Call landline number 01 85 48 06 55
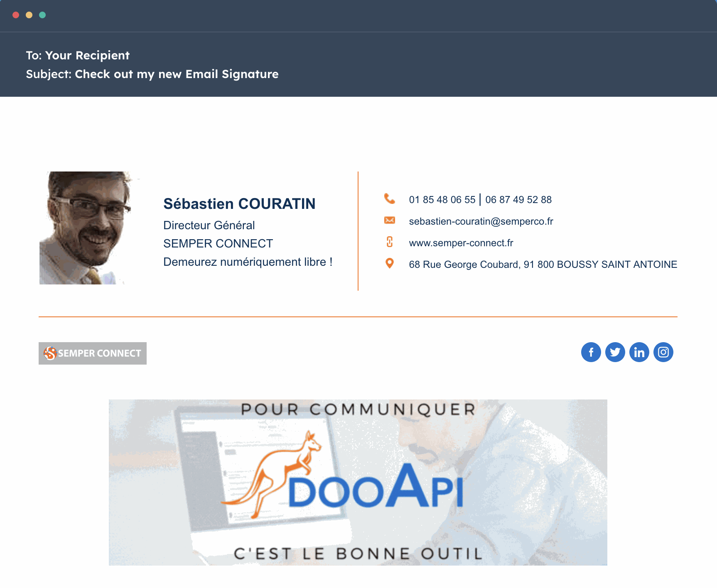Image resolution: width=717 pixels, height=588 pixels. 442,200
